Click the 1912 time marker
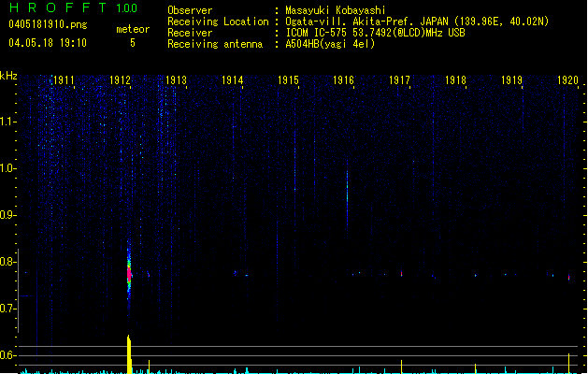 point(120,80)
